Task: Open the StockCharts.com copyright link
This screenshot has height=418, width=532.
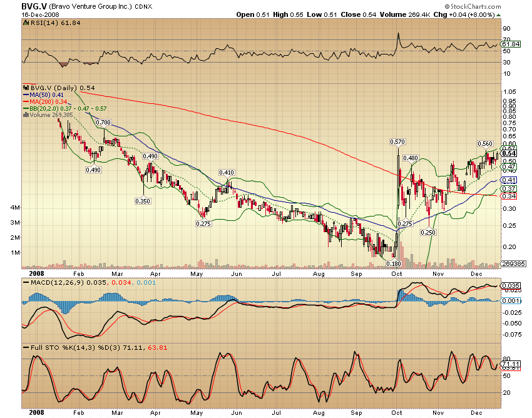Action: (x=473, y=6)
